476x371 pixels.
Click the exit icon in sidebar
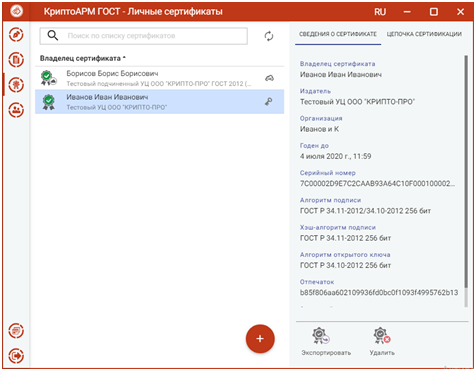[x=16, y=356]
